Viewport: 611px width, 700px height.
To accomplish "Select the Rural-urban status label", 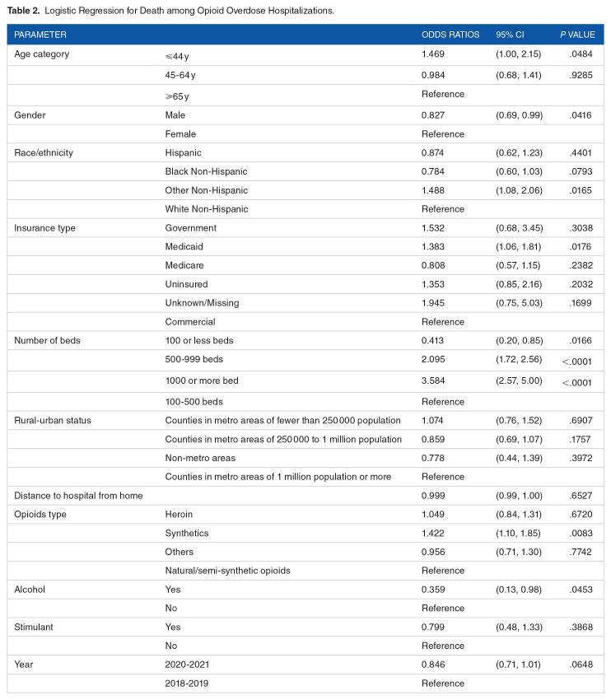I will coord(52,421).
